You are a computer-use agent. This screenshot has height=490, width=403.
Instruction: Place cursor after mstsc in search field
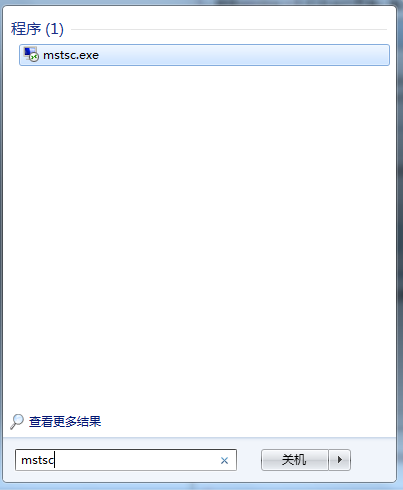[55, 460]
